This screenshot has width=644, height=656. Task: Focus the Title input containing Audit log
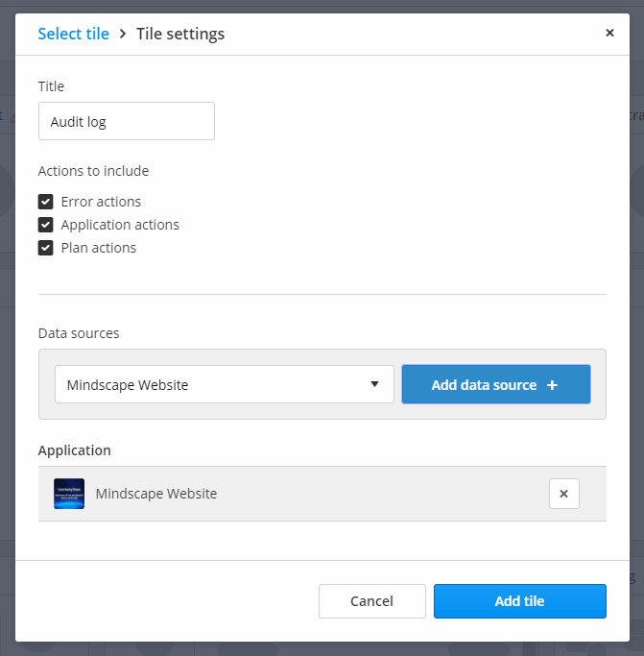[x=126, y=122]
